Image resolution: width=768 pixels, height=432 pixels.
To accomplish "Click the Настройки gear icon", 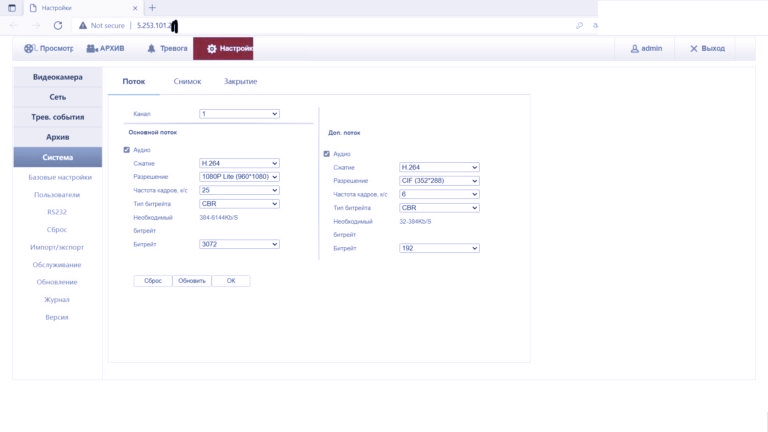I will [212, 48].
